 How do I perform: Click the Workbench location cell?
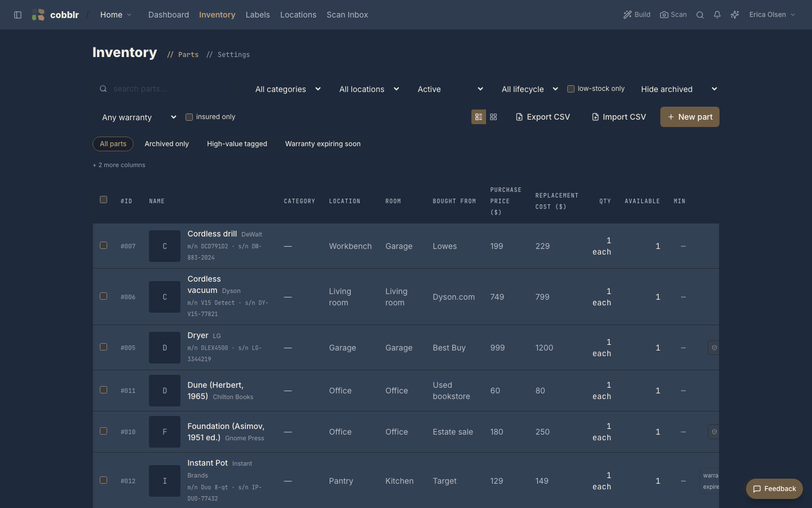point(350,246)
